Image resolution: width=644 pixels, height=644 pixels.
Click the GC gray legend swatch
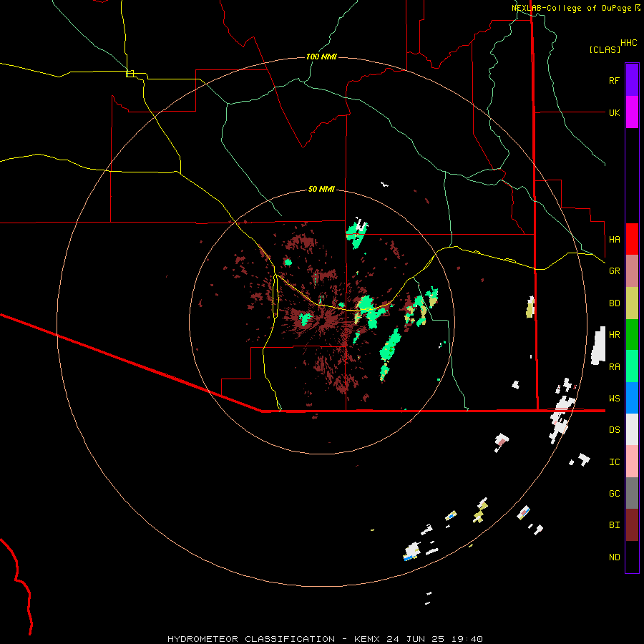(632, 493)
